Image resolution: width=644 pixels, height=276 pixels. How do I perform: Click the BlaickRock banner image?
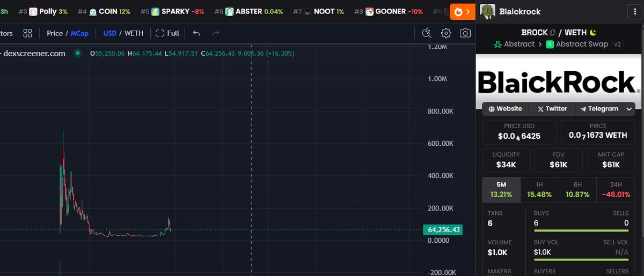[559, 83]
